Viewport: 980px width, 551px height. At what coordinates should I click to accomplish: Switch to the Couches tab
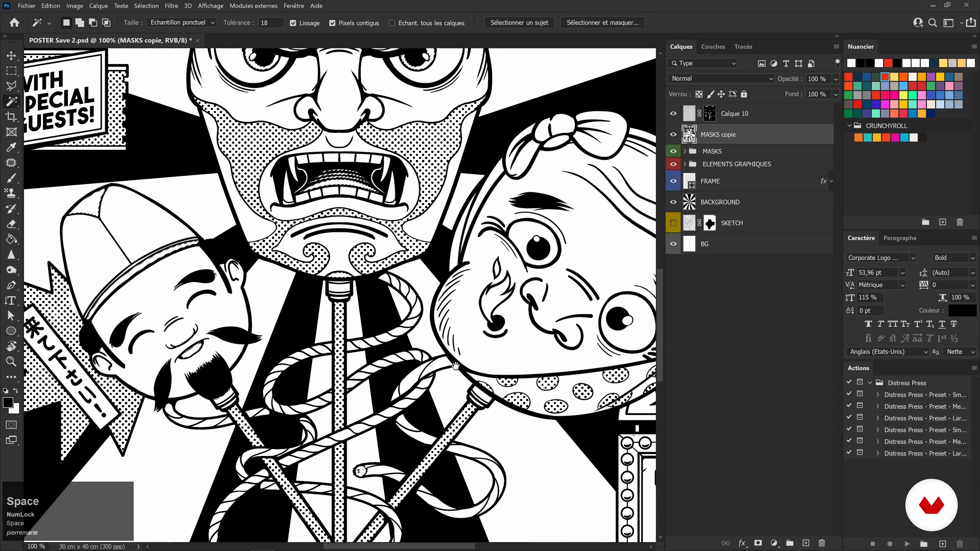[x=713, y=46]
